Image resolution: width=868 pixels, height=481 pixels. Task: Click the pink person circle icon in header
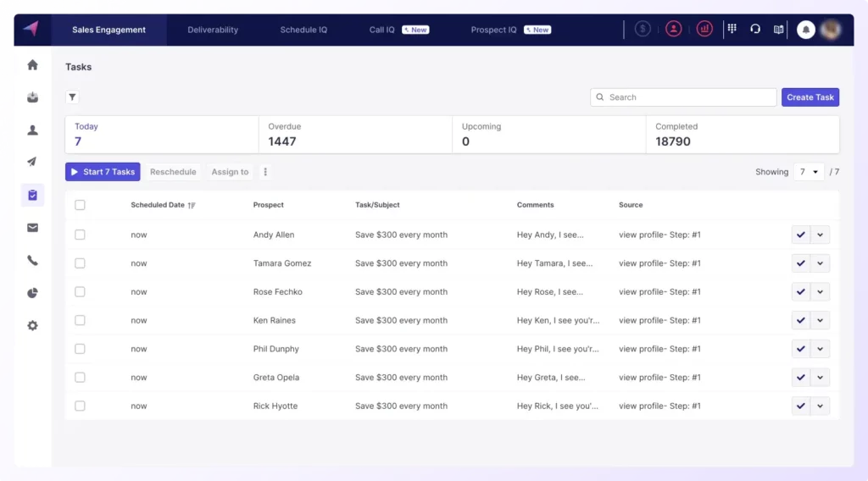tap(673, 29)
